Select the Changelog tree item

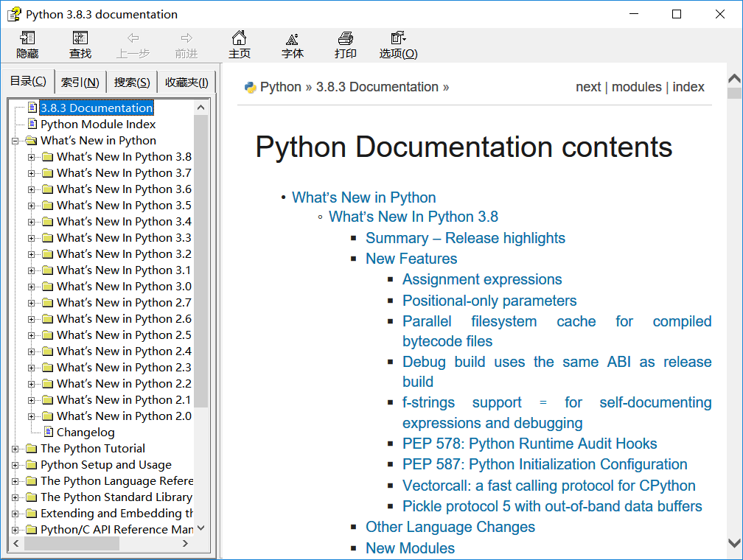(86, 432)
